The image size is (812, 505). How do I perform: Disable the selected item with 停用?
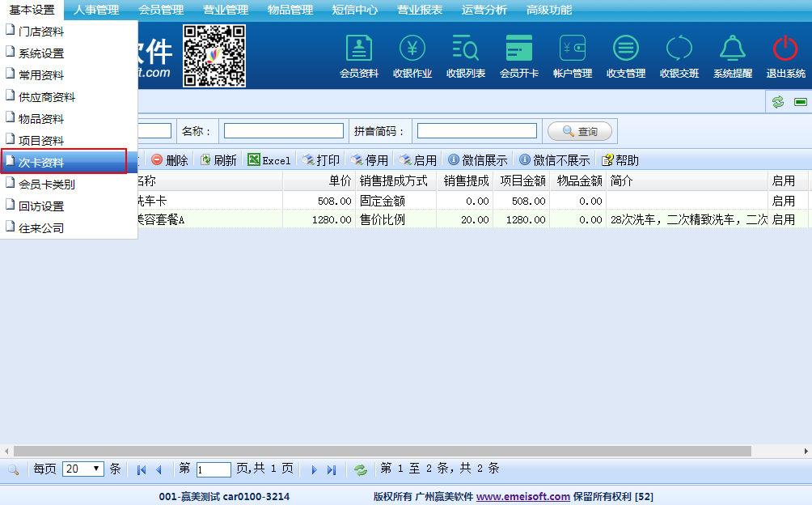[369, 160]
